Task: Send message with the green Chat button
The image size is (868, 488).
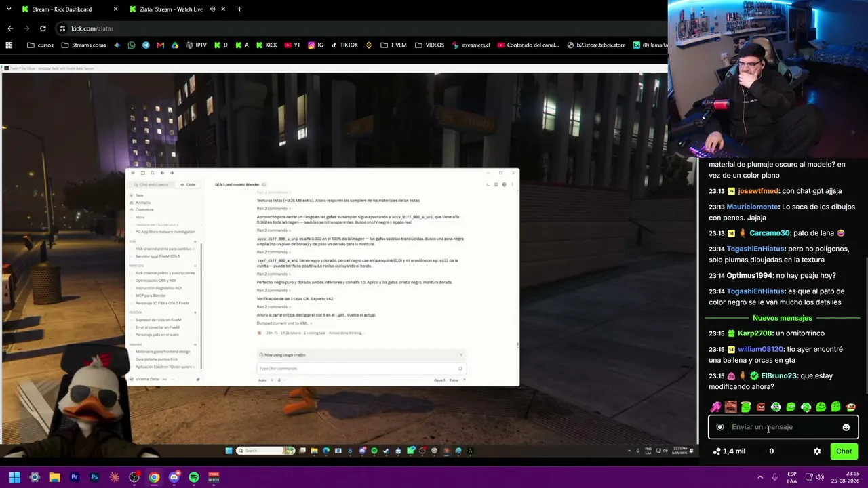Action: [844, 451]
